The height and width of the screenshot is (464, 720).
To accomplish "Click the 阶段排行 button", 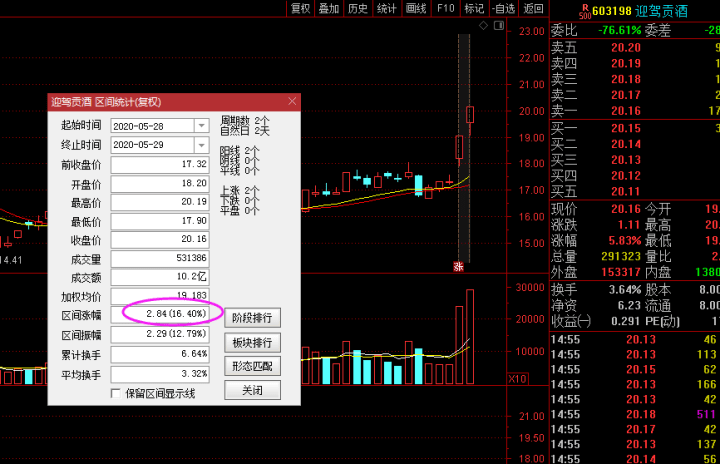I will tap(252, 317).
